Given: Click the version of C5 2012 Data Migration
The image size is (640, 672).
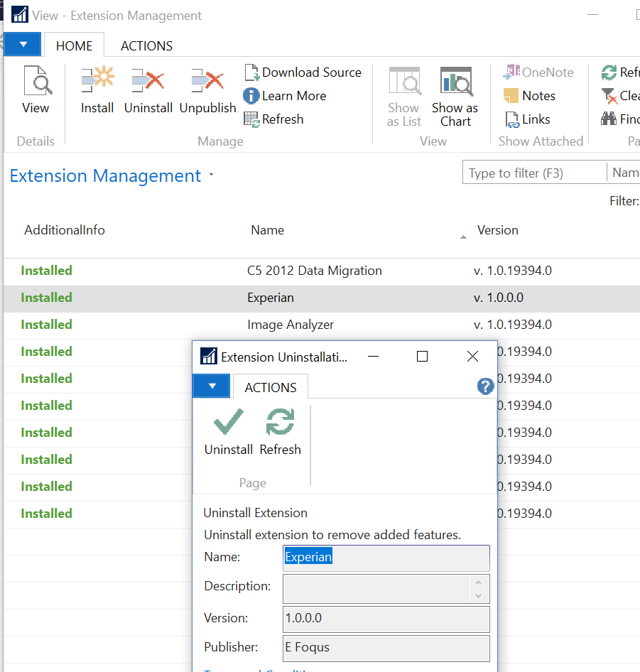Looking at the screenshot, I should pyautogui.click(x=513, y=271).
